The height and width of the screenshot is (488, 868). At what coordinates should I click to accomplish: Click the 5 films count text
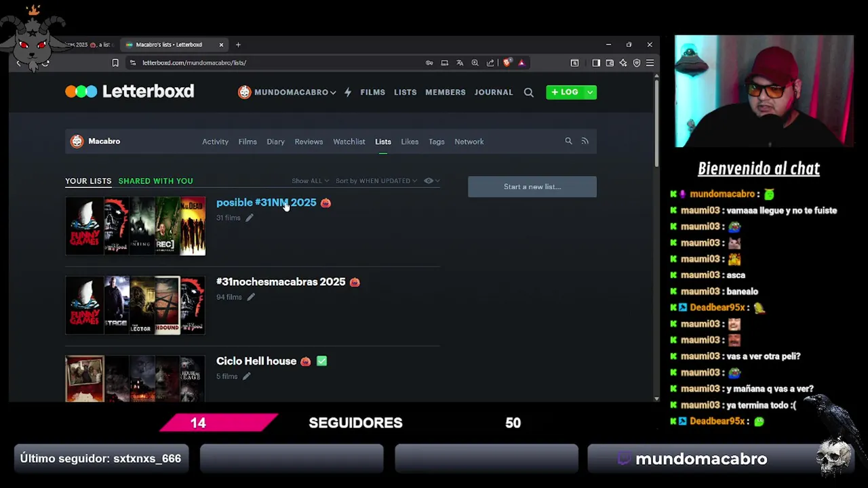pos(226,376)
